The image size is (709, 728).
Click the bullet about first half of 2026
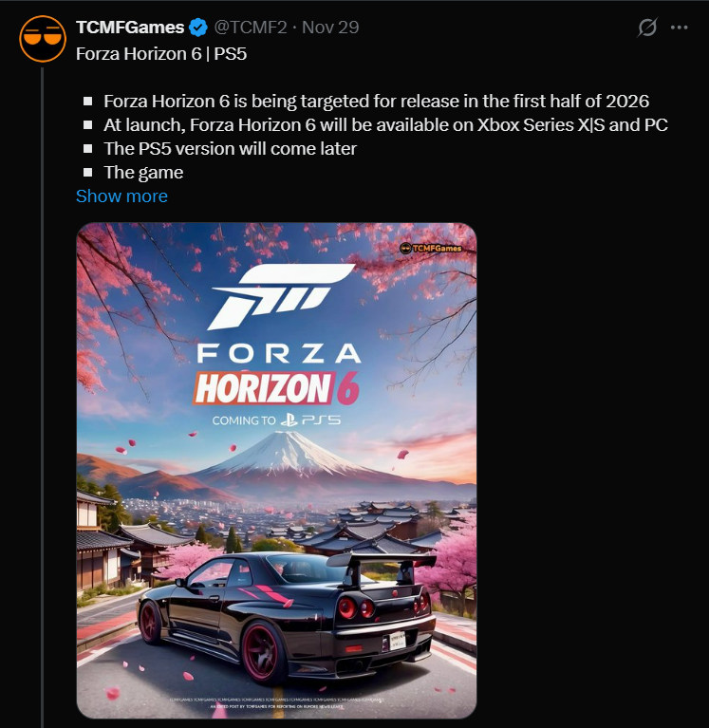click(376, 102)
